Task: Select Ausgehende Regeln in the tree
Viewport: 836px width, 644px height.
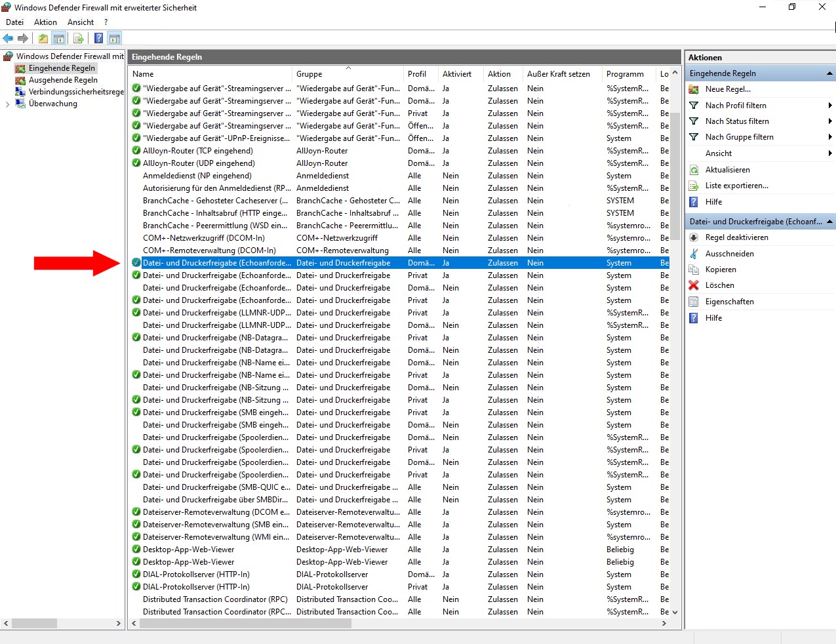Action: [x=63, y=80]
